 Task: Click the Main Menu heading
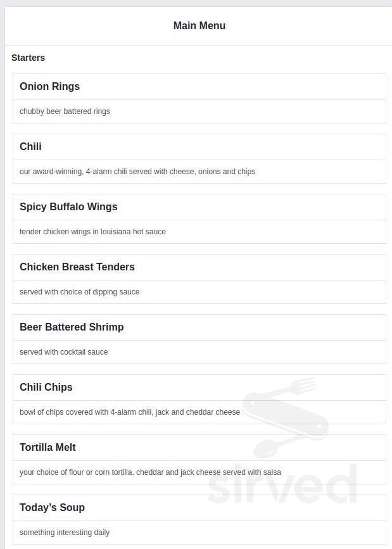[x=199, y=25]
